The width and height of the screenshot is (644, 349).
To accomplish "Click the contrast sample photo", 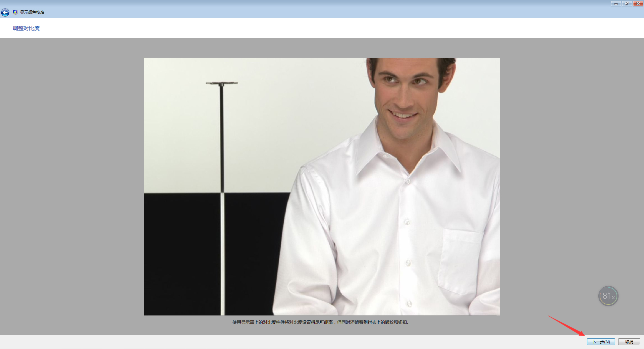I will [322, 186].
